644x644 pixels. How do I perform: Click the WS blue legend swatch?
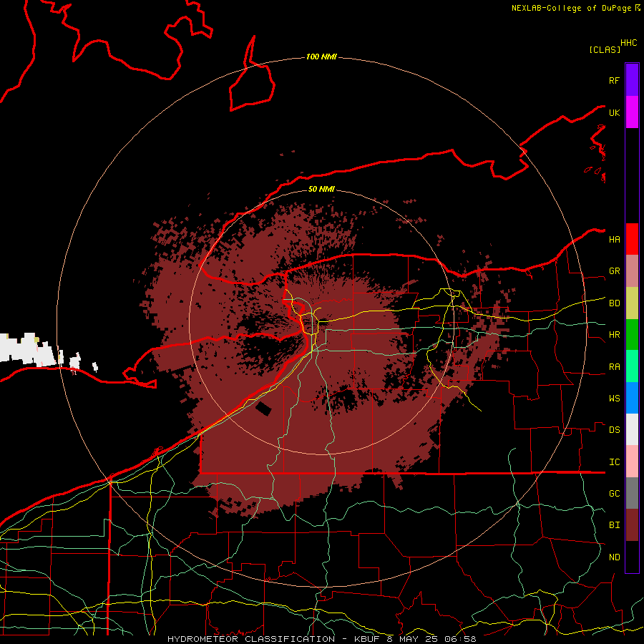coord(632,398)
